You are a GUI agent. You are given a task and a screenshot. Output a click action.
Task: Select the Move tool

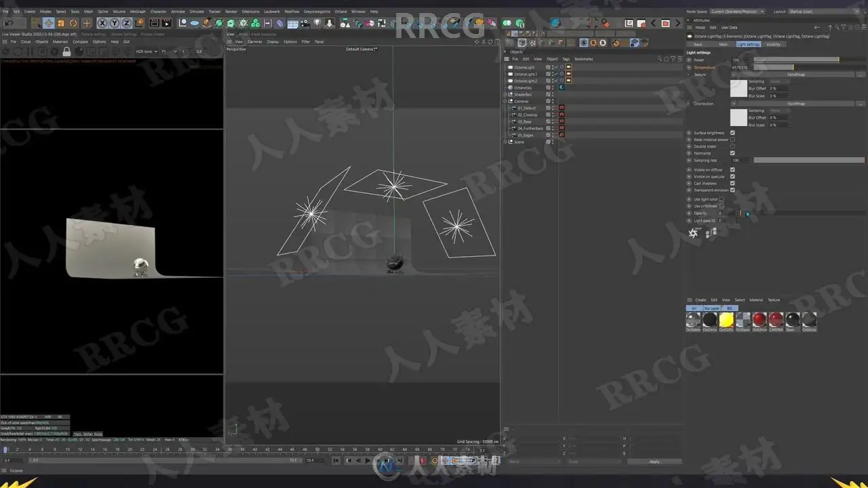click(48, 23)
